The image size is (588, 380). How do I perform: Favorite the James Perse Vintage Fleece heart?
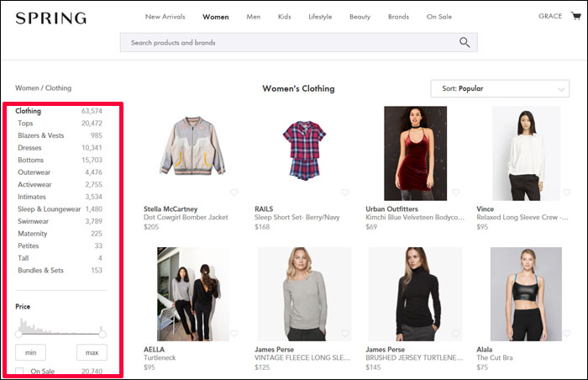coord(345,334)
